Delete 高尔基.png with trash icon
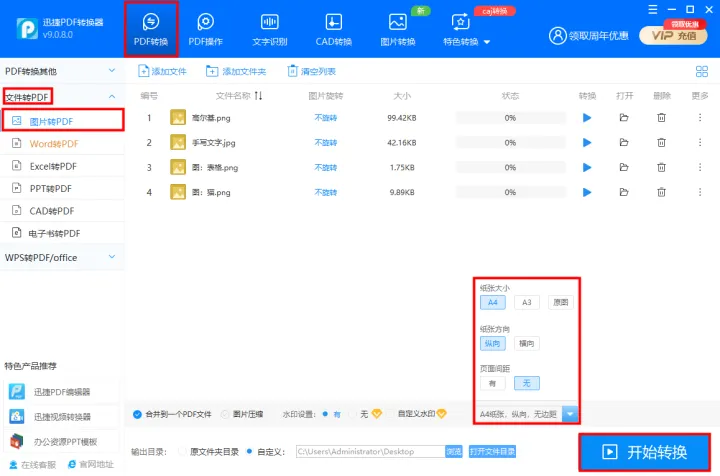720x476 pixels. tap(661, 118)
